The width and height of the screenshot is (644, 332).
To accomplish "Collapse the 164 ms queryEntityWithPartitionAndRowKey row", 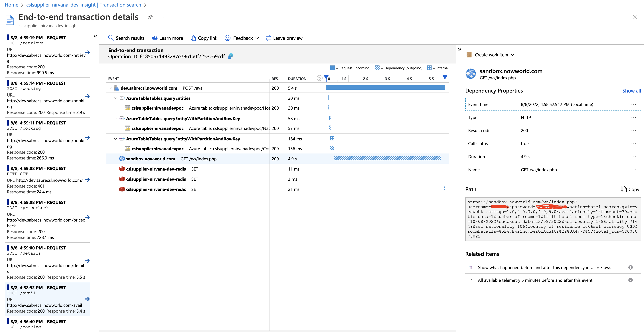I will click(x=116, y=139).
